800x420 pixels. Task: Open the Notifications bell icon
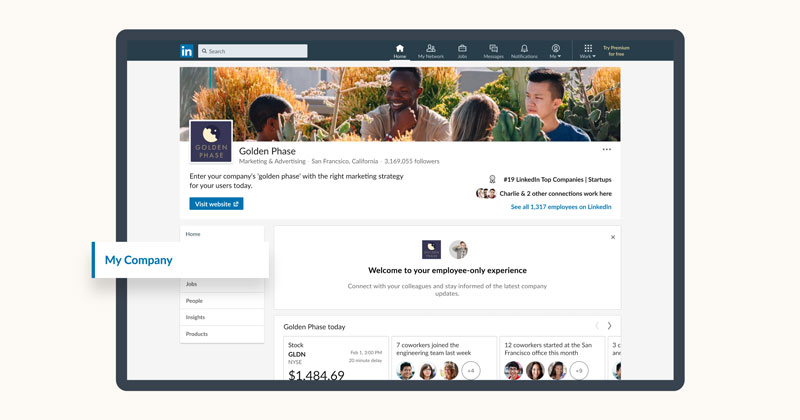pyautogui.click(x=524, y=51)
